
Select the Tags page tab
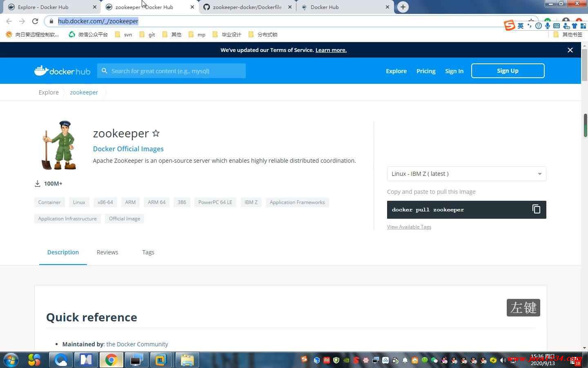148,252
